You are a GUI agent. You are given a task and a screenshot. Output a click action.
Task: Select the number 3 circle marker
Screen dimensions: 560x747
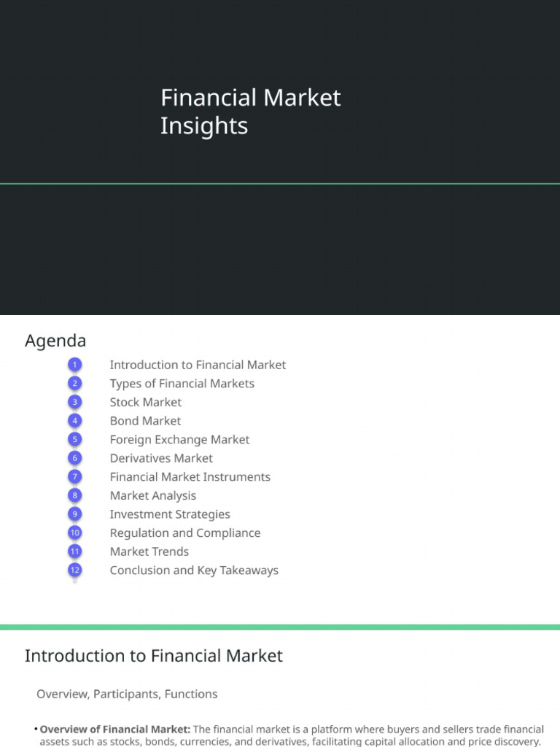(74, 402)
